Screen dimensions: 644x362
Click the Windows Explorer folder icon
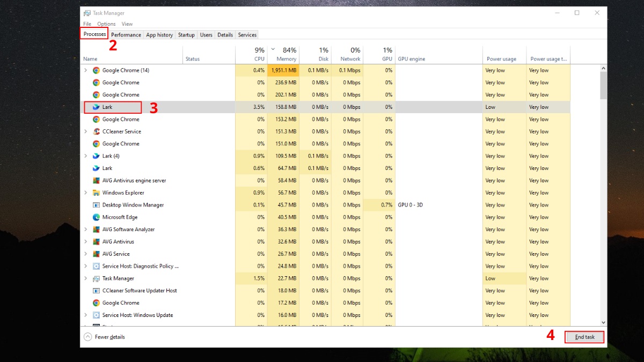(97, 193)
